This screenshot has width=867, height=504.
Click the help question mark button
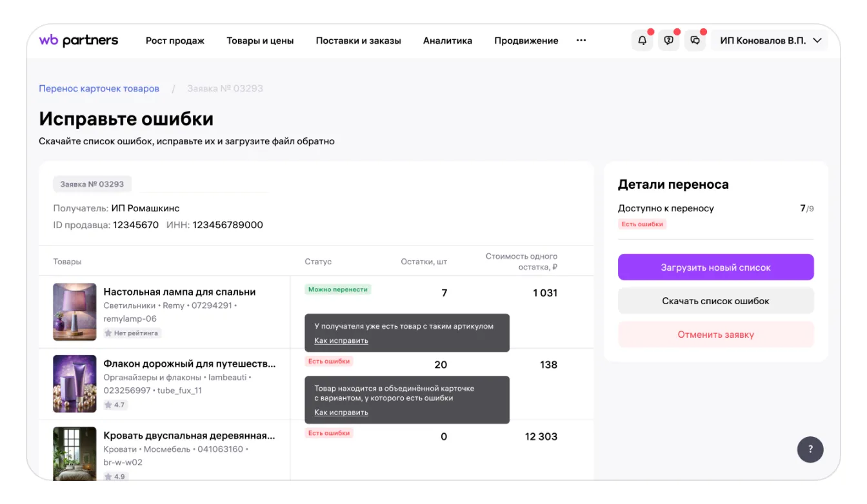(x=810, y=449)
